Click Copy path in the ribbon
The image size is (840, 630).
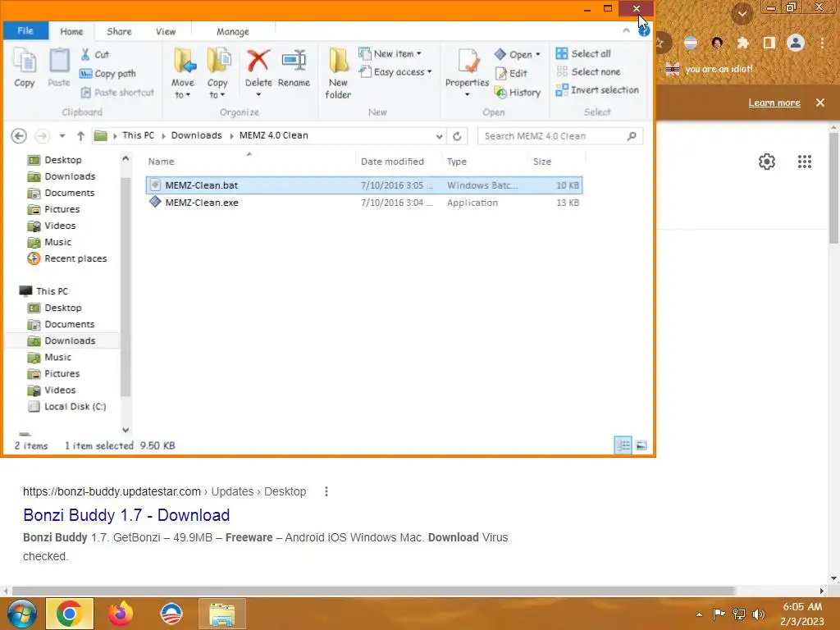[107, 73]
